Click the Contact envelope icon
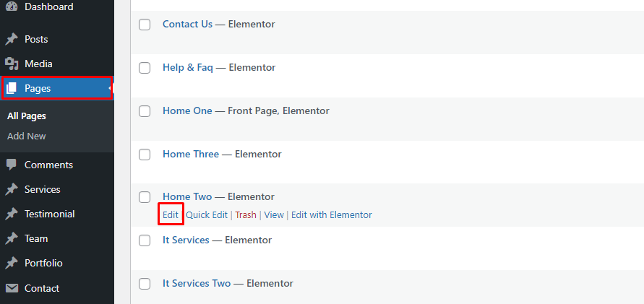Screen dimensions: 644x304 click(x=12, y=288)
